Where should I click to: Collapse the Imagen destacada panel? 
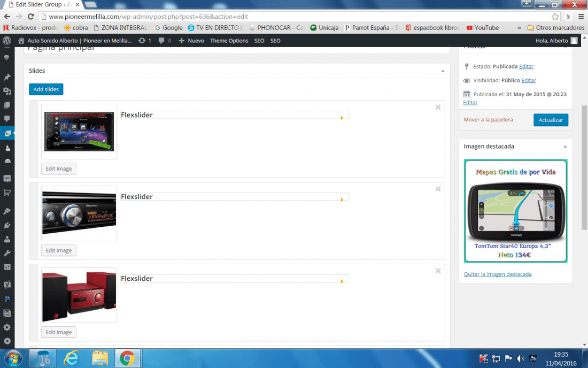click(565, 147)
